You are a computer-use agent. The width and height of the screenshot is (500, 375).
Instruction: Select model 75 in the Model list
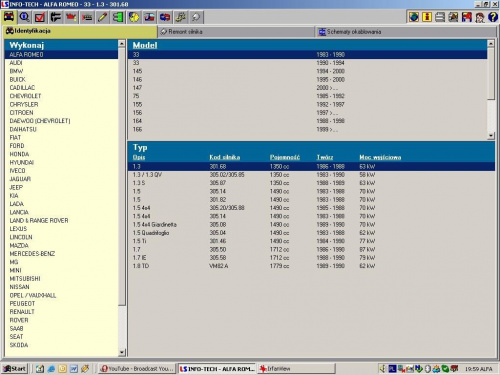(x=307, y=96)
